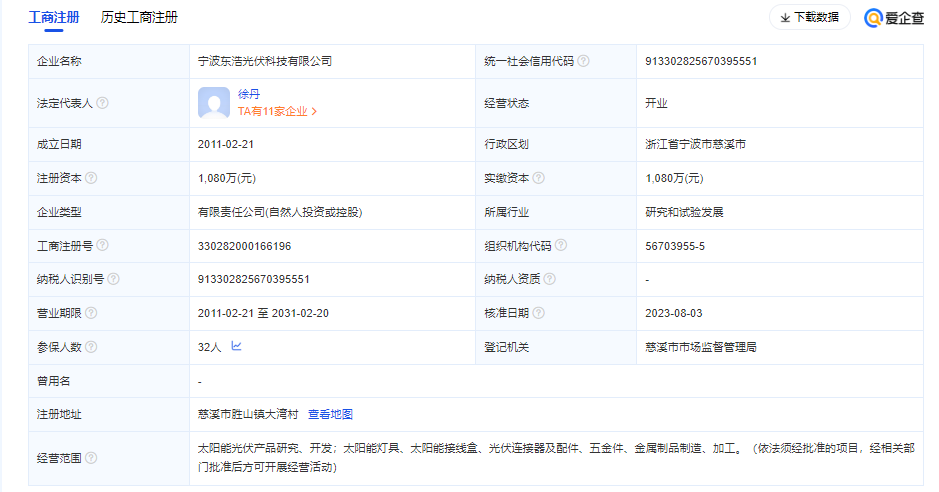This screenshot has width=939, height=492.
Task: Click the help icon next to 纳税人资质
Action: click(x=549, y=279)
